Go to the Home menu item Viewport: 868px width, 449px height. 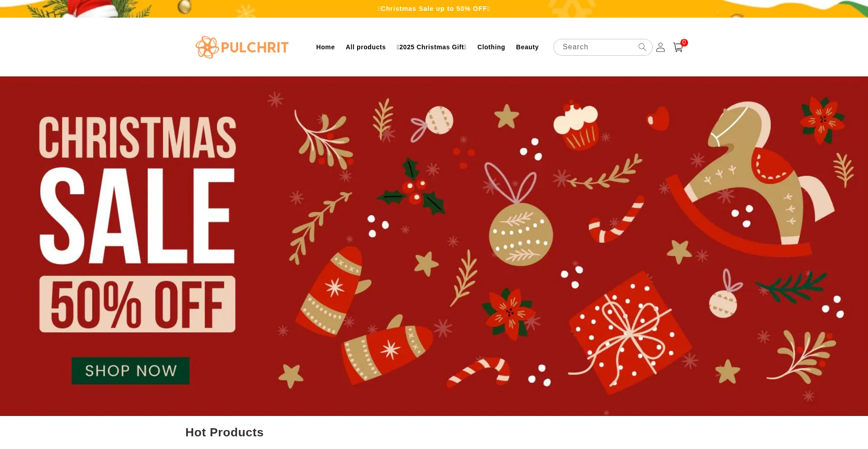(x=325, y=47)
